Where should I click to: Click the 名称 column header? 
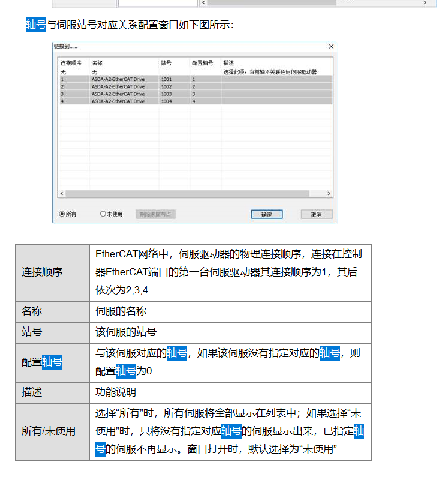click(x=97, y=62)
